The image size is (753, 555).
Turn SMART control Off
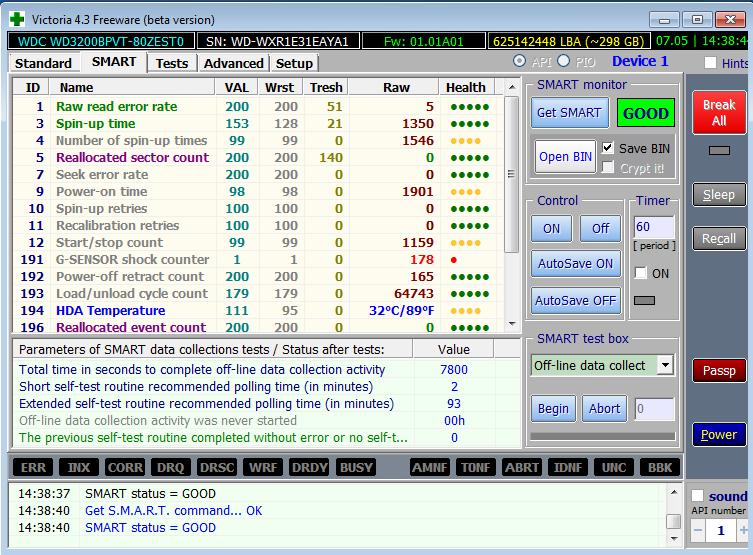(x=600, y=229)
